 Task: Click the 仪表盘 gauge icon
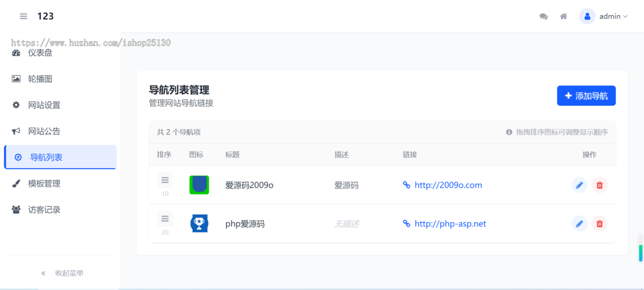coord(16,53)
